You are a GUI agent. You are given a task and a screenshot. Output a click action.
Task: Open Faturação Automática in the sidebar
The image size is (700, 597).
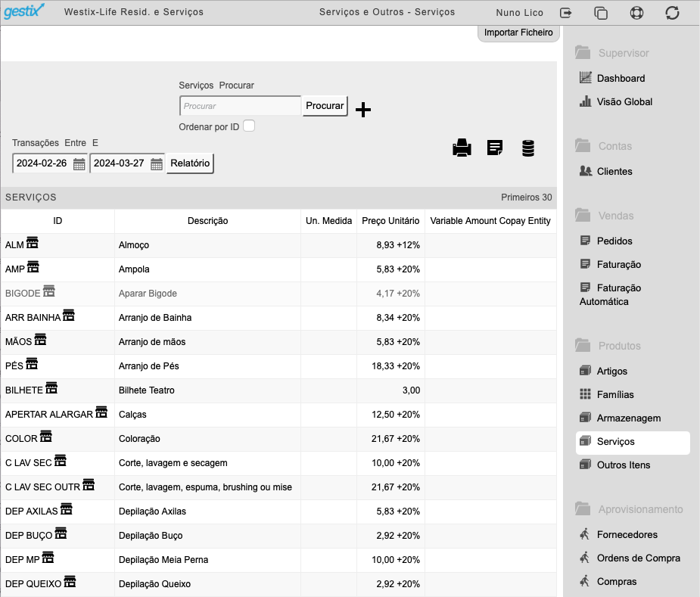(x=610, y=294)
